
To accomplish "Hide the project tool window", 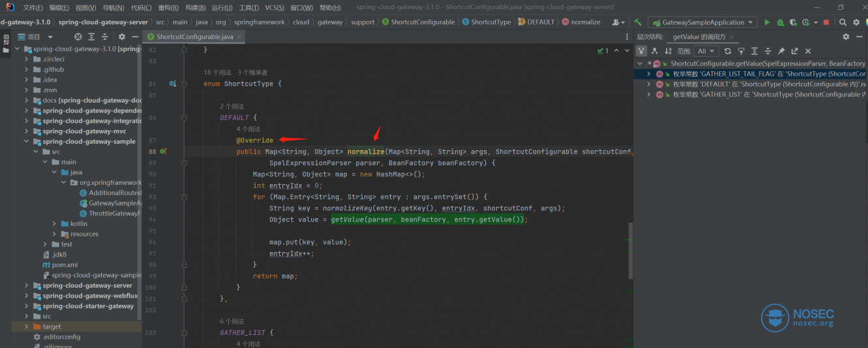I will (135, 37).
